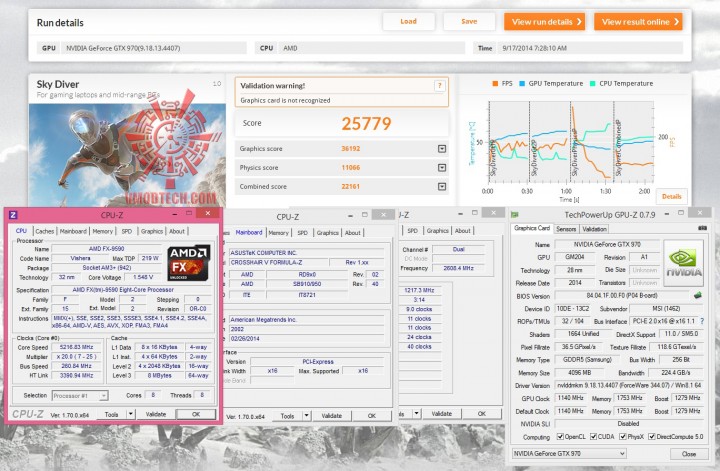Click the Core Speed 5216.83 MHz value
720x471 pixels.
[x=76, y=347]
